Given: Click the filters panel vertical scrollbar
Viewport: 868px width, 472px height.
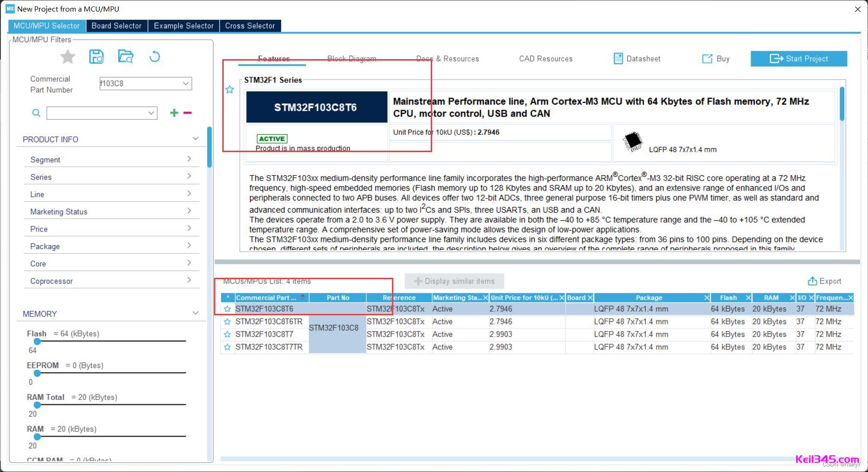Looking at the screenshot, I should pos(209,147).
